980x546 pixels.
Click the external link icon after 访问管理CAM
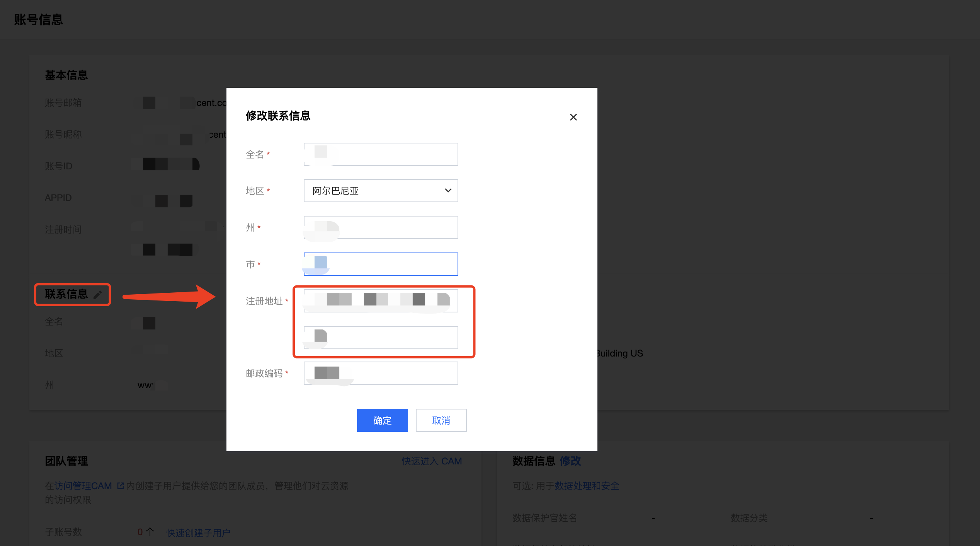121,486
